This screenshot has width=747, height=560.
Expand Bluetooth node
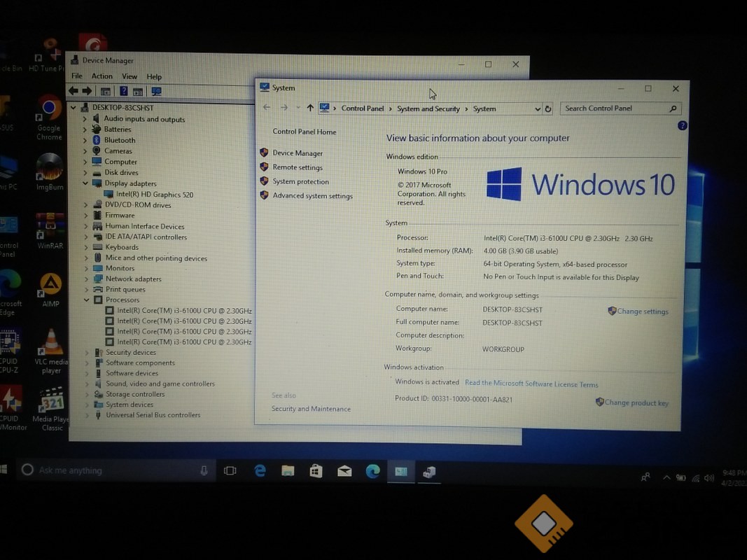pos(85,140)
